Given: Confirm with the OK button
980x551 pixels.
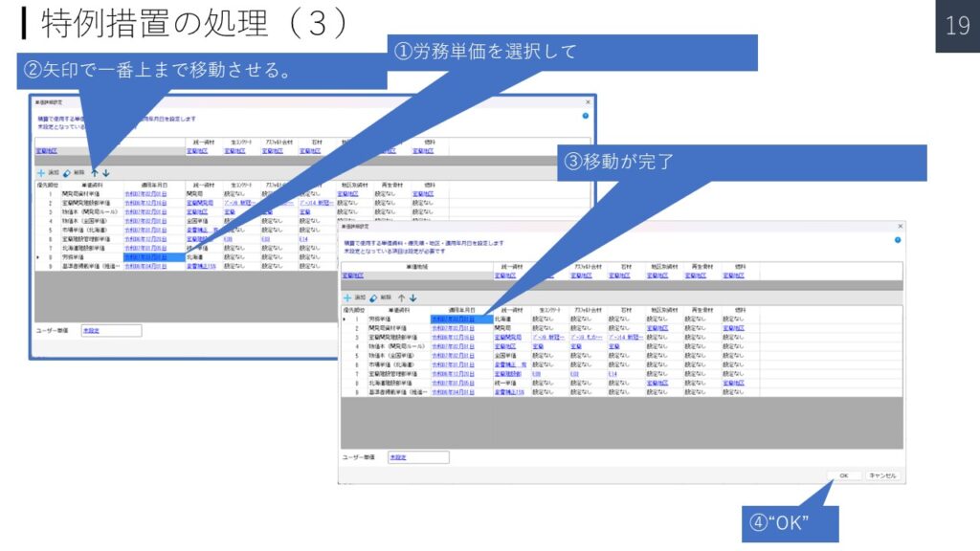Looking at the screenshot, I should 843,474.
